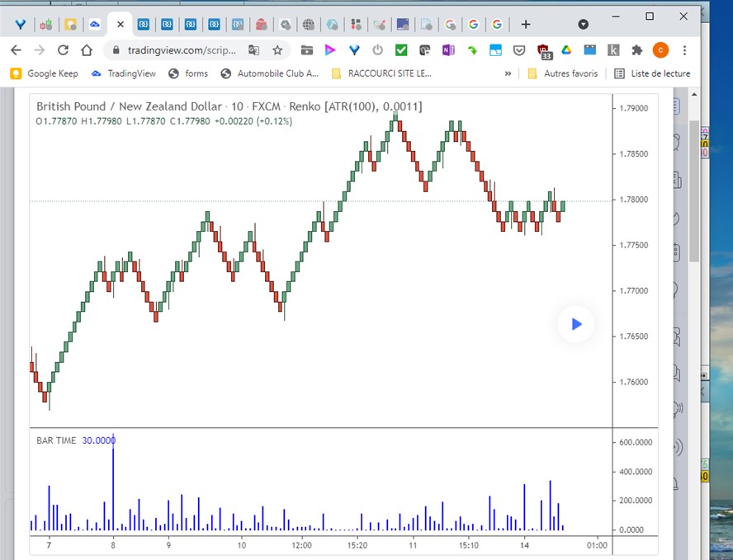Open TradingView bookmark

click(124, 73)
